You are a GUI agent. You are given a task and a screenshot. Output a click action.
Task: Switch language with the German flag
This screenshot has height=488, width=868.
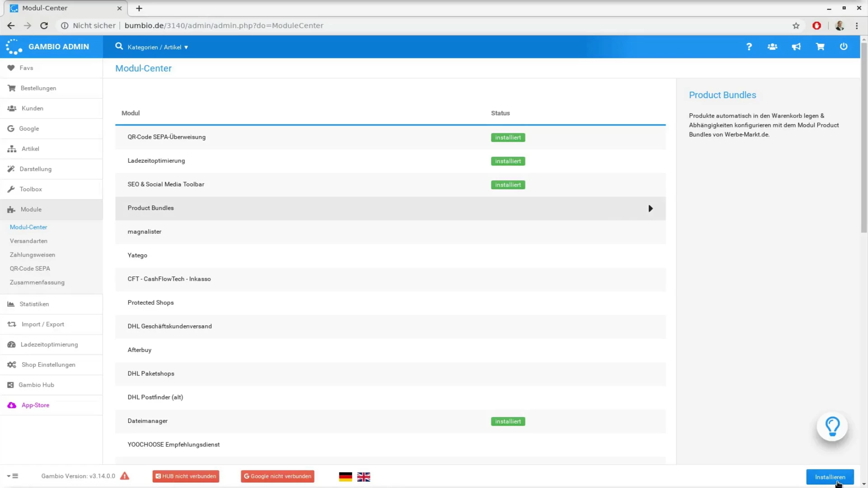345,477
